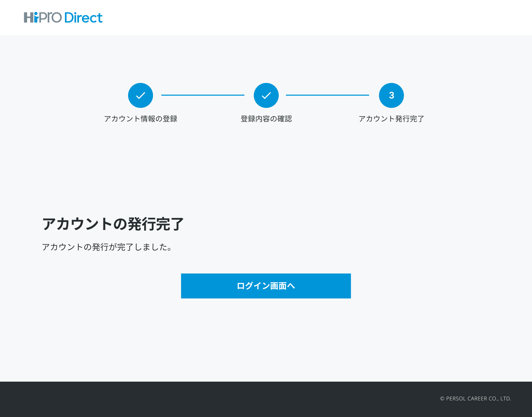Click the blue 'Direct' word in logo
The image size is (532, 417).
(x=83, y=18)
